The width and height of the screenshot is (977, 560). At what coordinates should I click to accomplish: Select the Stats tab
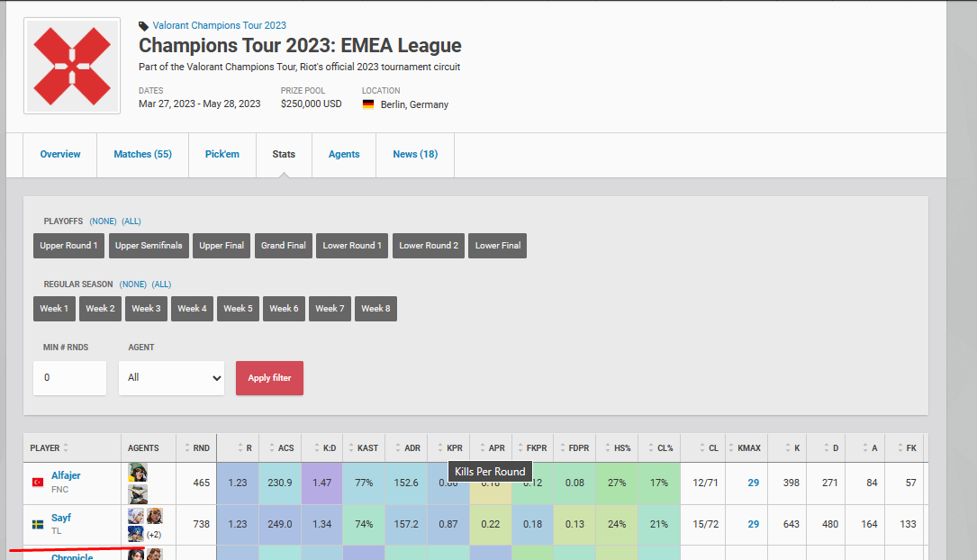click(x=284, y=155)
